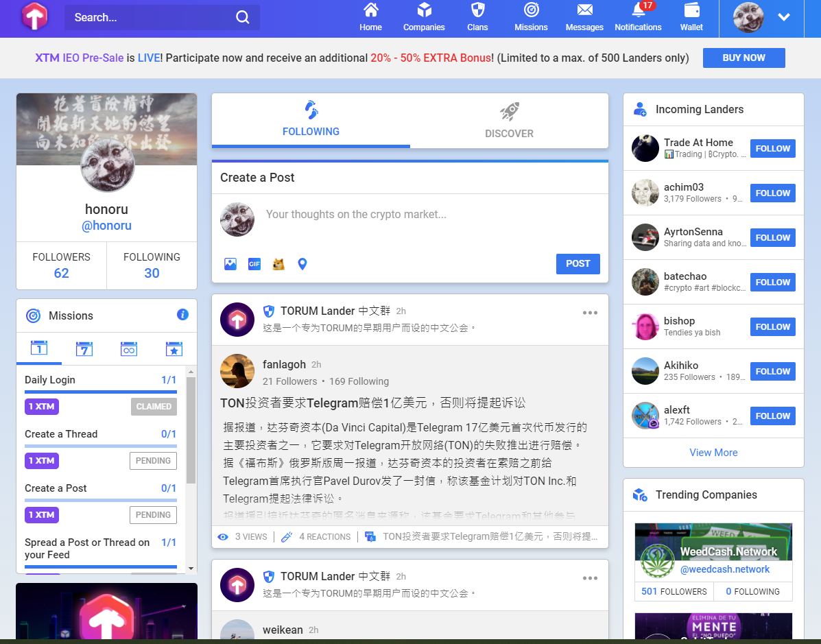
Task: Click the missions list scroll-up arrow
Action: [191, 372]
